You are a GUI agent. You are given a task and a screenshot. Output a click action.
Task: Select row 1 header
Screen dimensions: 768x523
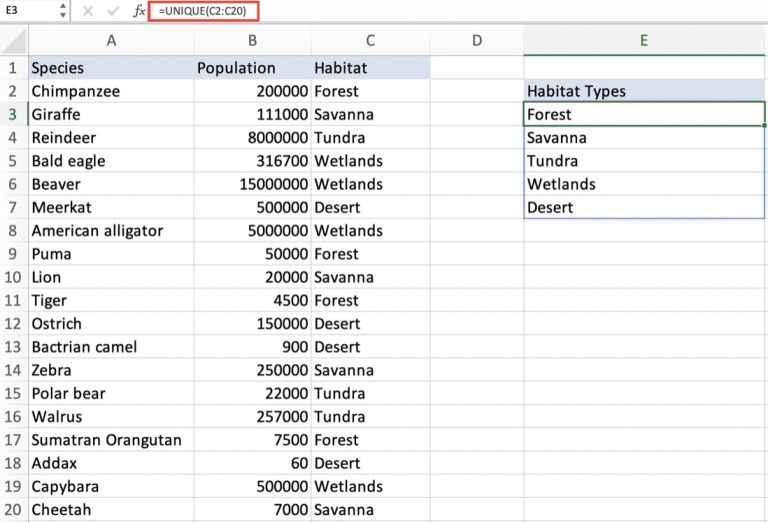pos(14,68)
